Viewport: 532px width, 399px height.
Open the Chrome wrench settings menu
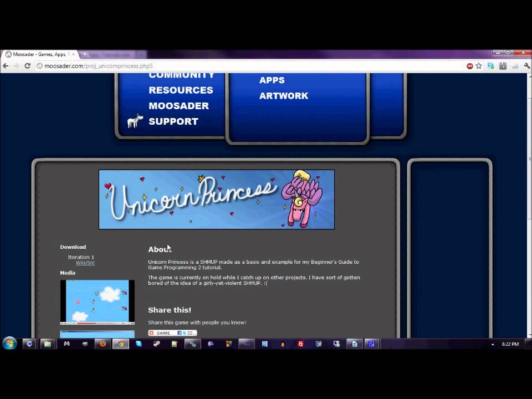click(527, 66)
